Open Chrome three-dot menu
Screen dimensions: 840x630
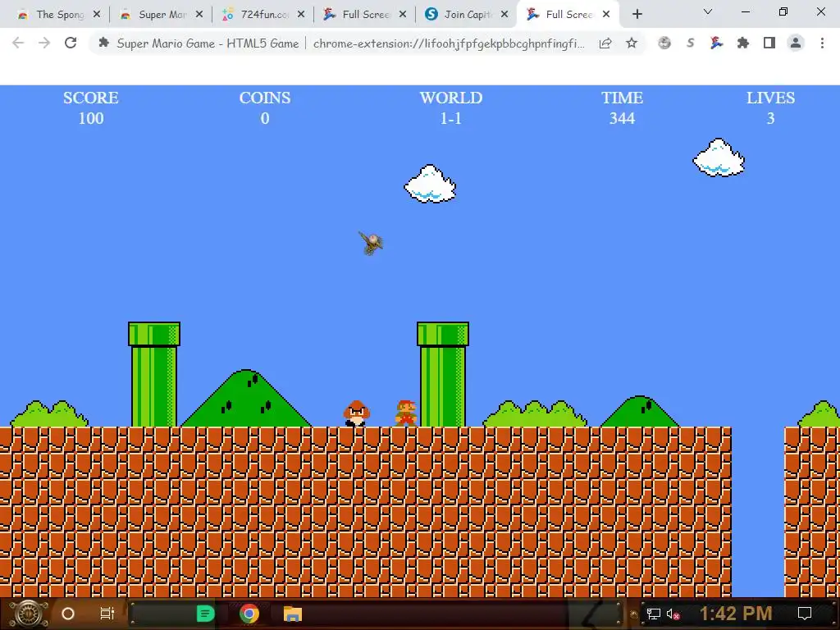tap(822, 43)
